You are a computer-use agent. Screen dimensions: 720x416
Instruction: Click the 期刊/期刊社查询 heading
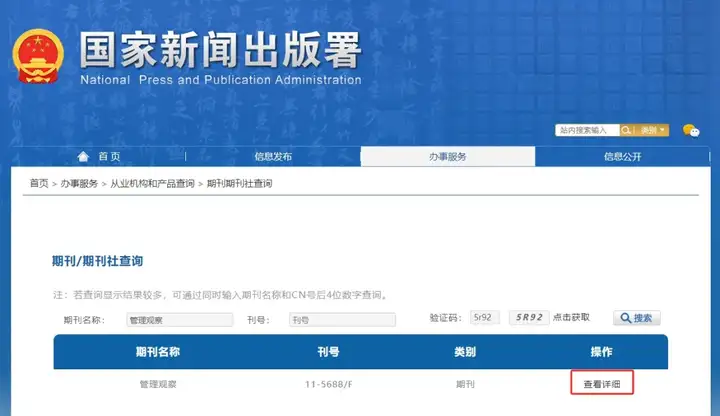click(97, 261)
